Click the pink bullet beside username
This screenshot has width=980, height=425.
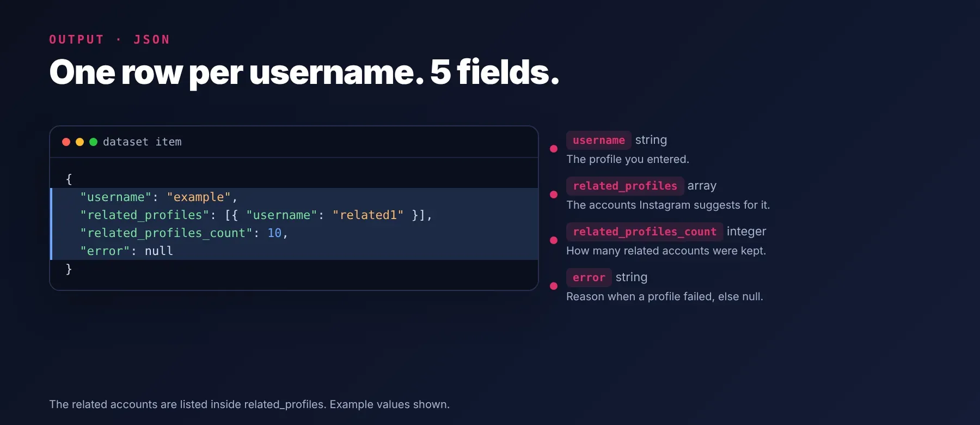554,149
